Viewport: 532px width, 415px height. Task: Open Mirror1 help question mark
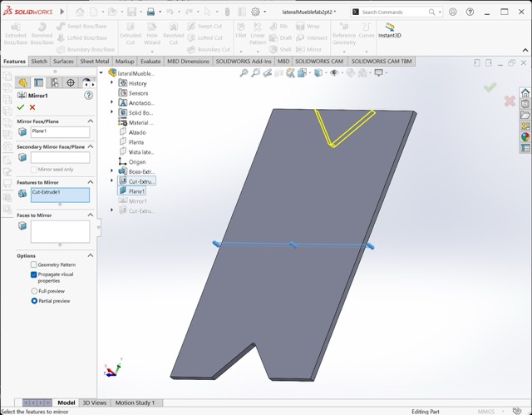(89, 96)
